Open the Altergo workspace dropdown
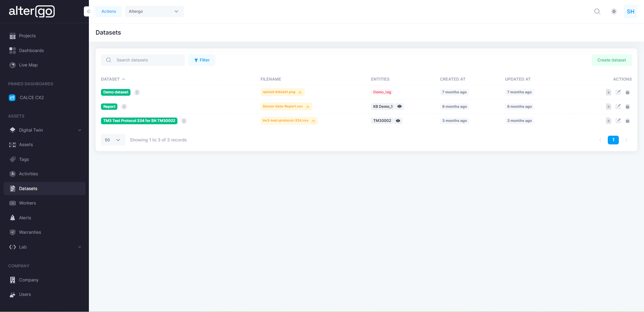 (x=154, y=11)
